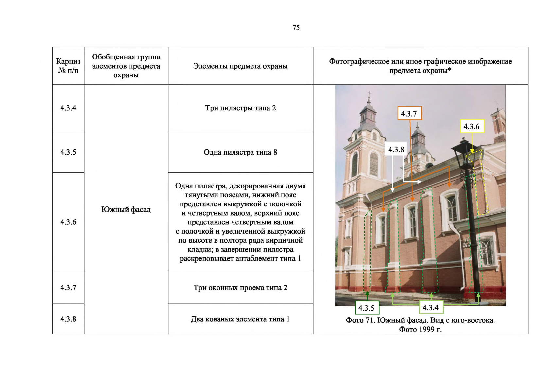Select 'Два кованых элемента типа 1' cell
The height and width of the screenshot is (392, 555).
coord(240,319)
